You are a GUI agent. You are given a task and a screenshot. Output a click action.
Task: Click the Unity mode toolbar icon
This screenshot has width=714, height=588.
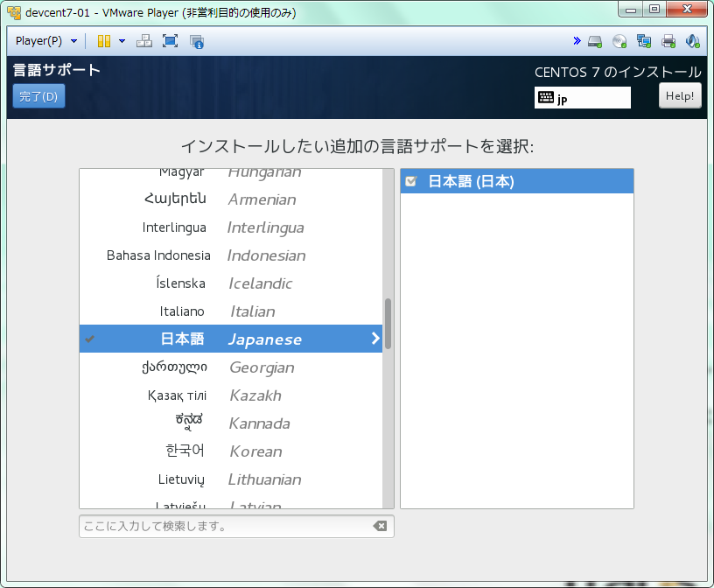[196, 41]
